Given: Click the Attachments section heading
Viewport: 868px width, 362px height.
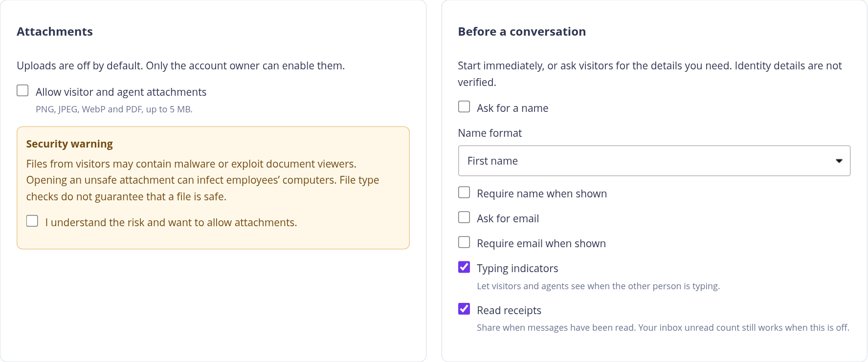Looking at the screenshot, I should point(55,31).
